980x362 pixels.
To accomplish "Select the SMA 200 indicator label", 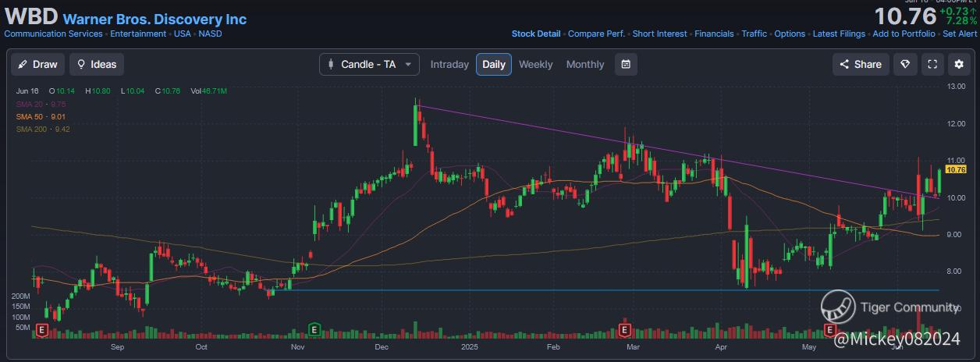I will pos(43,129).
